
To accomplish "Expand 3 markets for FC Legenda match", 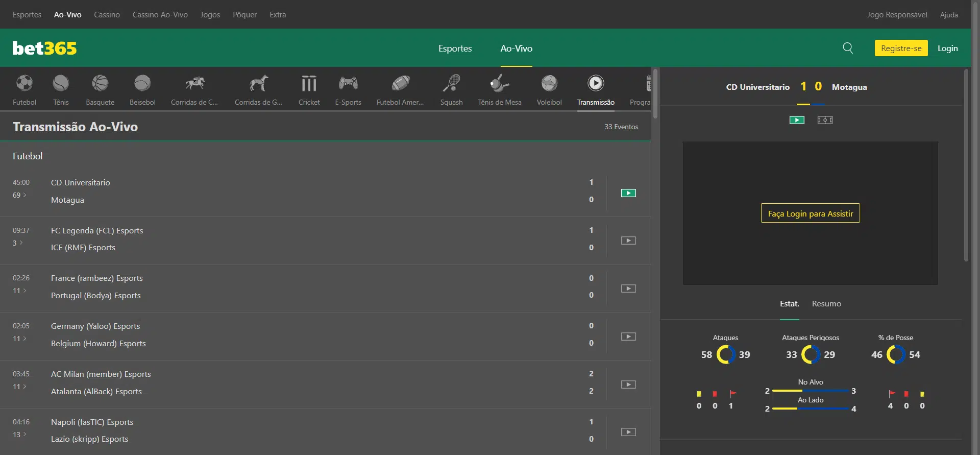I will coord(18,243).
